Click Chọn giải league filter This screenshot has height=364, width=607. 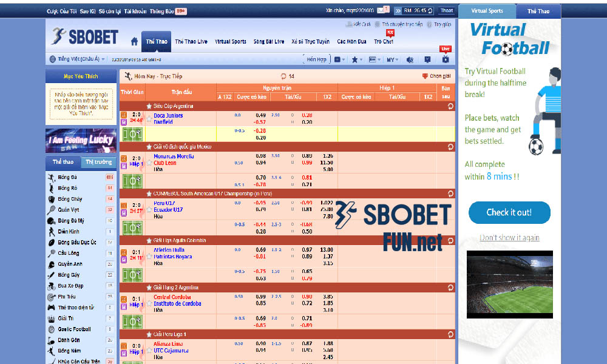coord(436,76)
